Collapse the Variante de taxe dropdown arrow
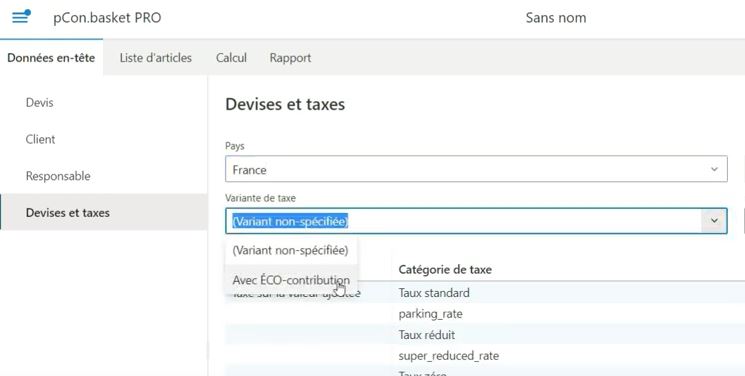Screen dimensions: 745x376 click(x=714, y=221)
